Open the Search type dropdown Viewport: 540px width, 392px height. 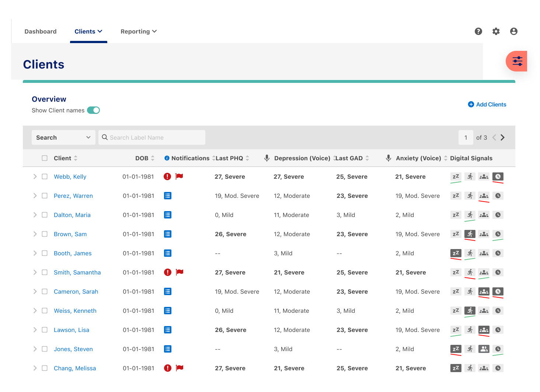pyautogui.click(x=63, y=137)
